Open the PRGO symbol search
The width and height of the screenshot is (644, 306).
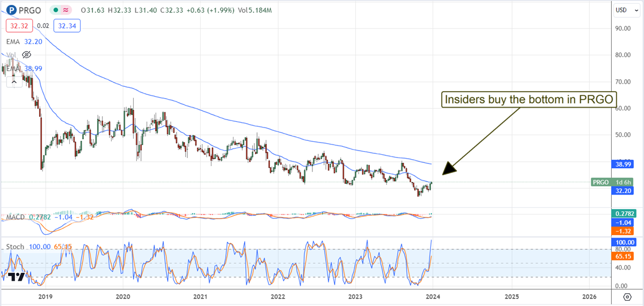(30, 10)
